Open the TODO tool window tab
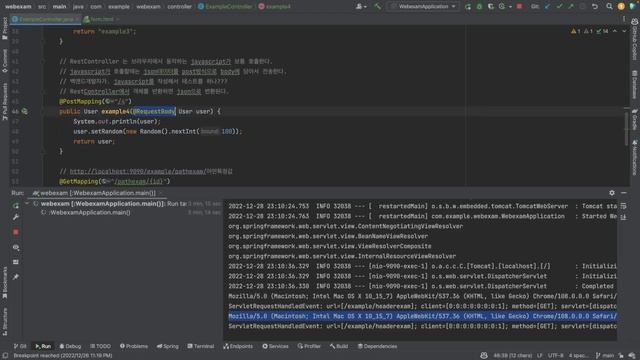 coord(100,346)
